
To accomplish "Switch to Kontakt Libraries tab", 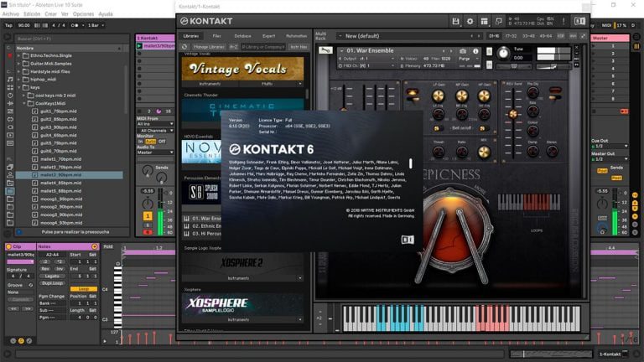I will click(191, 36).
